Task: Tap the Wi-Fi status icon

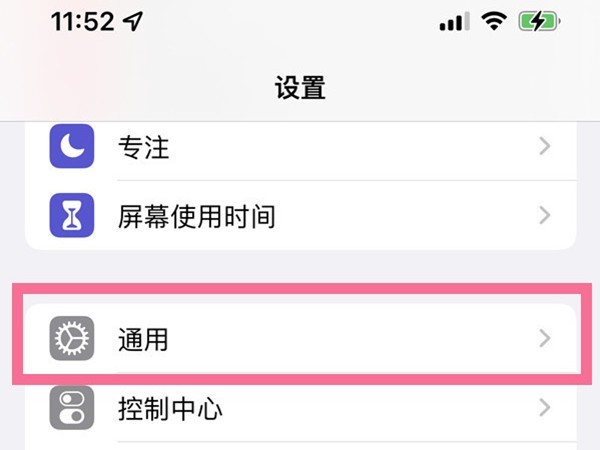Action: tap(492, 22)
